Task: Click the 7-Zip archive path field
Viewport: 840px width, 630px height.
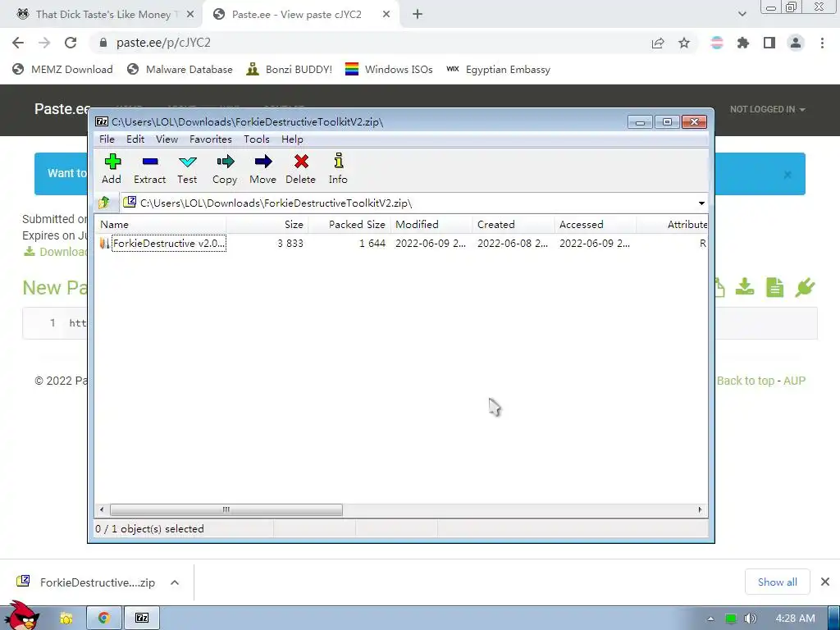Action: 407,203
